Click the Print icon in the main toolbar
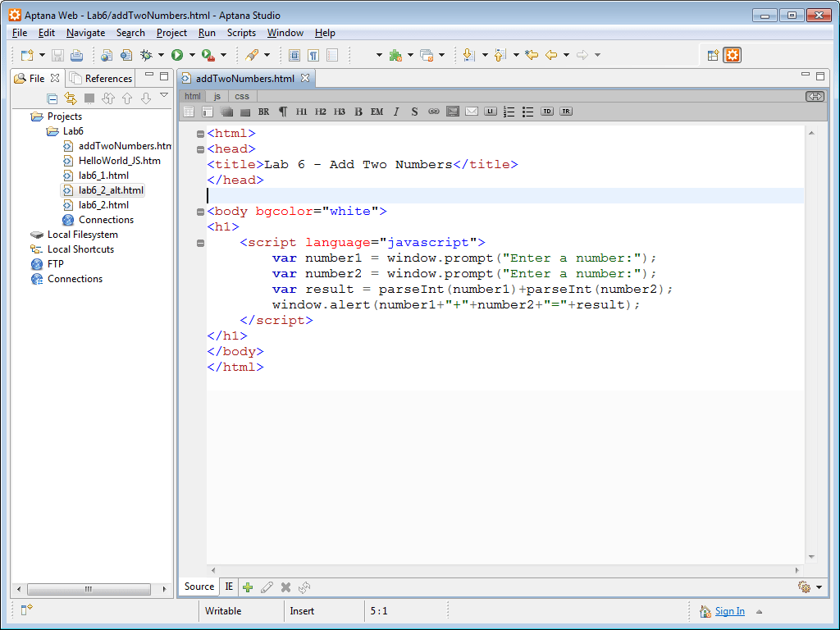 point(75,55)
